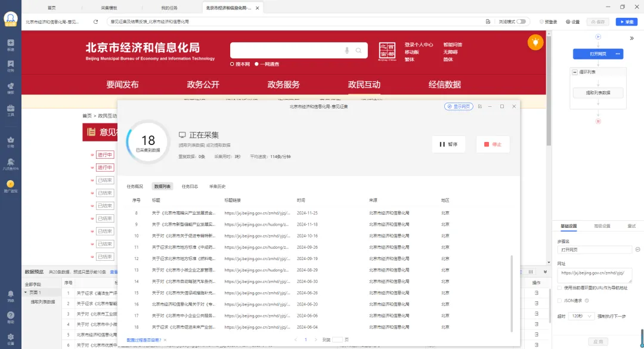Open the 八爪鱼RPA sidebar icon
The image size is (644, 349).
click(11, 164)
